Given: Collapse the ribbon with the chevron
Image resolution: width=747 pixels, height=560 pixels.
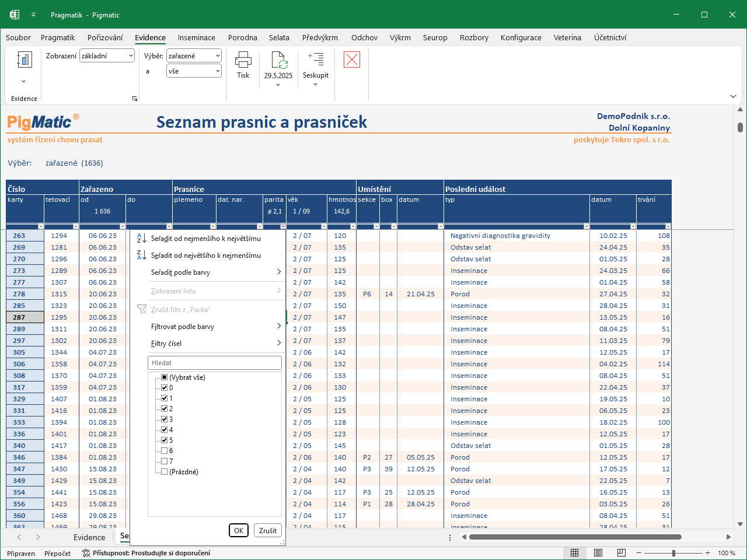Looking at the screenshot, I should point(733,96).
